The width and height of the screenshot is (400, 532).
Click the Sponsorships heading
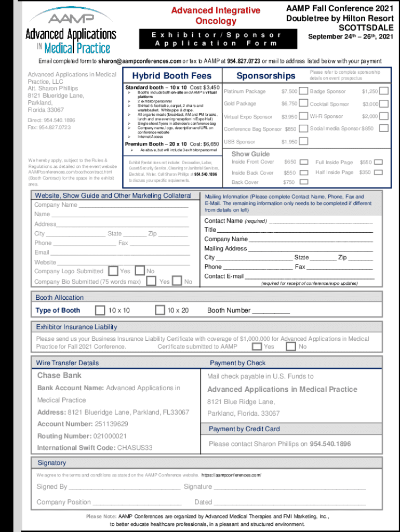tap(266, 76)
